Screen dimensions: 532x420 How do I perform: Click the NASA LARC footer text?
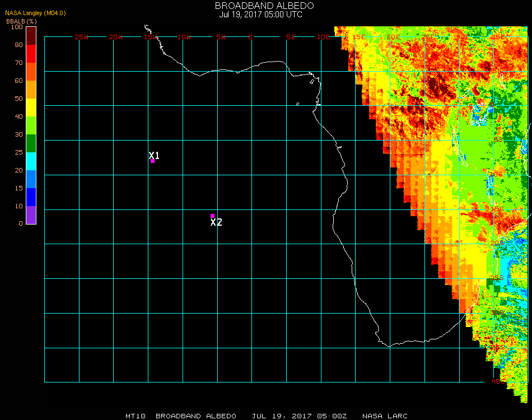(x=385, y=416)
